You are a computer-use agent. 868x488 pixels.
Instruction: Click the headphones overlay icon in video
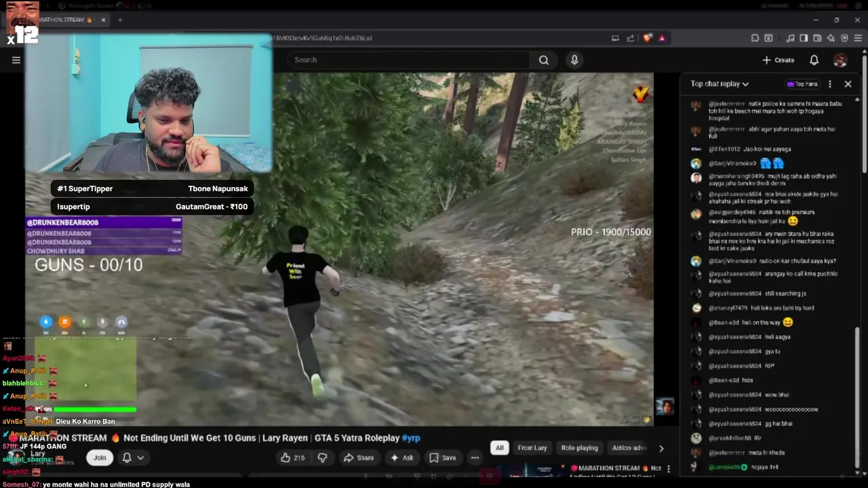121,322
